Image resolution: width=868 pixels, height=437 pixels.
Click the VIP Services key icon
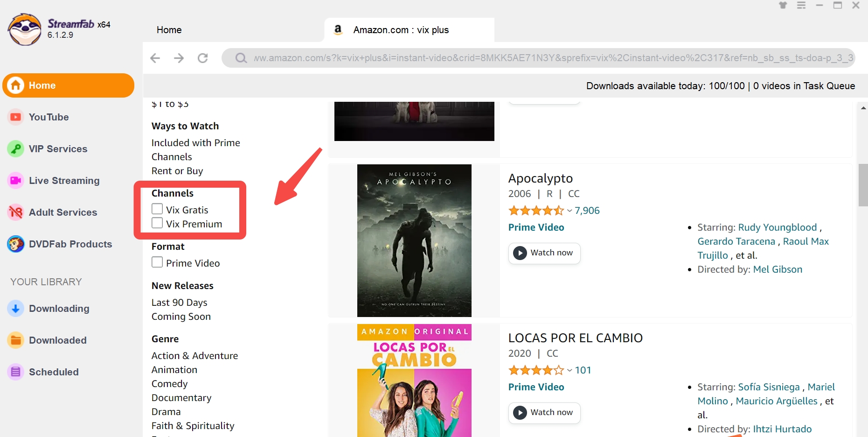click(x=15, y=148)
